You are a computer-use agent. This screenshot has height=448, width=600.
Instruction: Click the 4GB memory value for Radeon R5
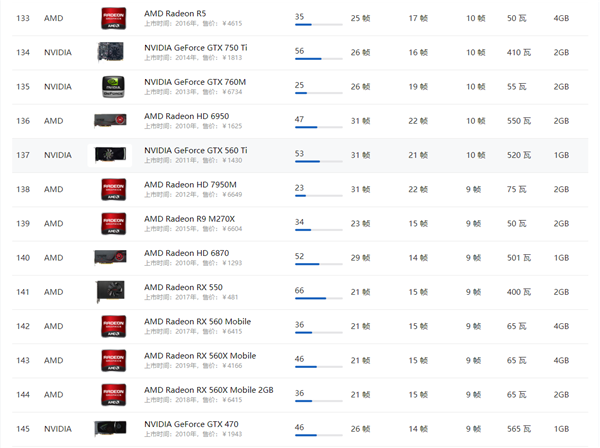(561, 18)
